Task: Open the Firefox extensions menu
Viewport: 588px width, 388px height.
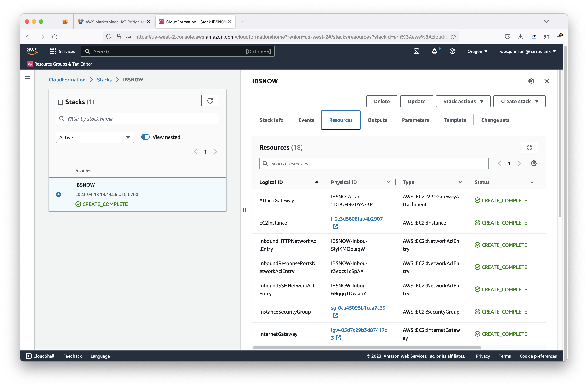Action: pos(546,37)
